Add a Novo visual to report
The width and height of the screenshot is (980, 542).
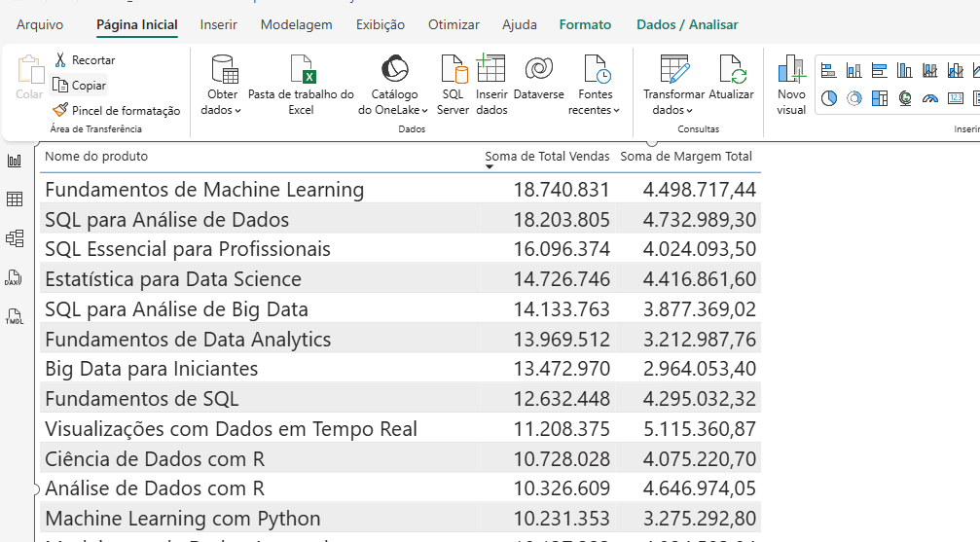[791, 85]
